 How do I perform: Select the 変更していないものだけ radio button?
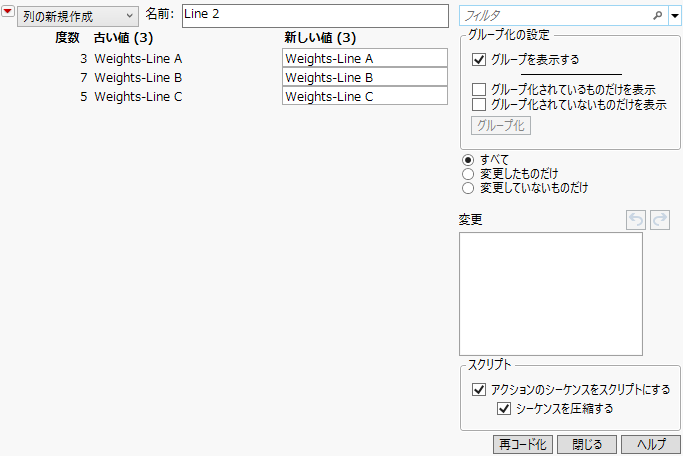coord(468,188)
